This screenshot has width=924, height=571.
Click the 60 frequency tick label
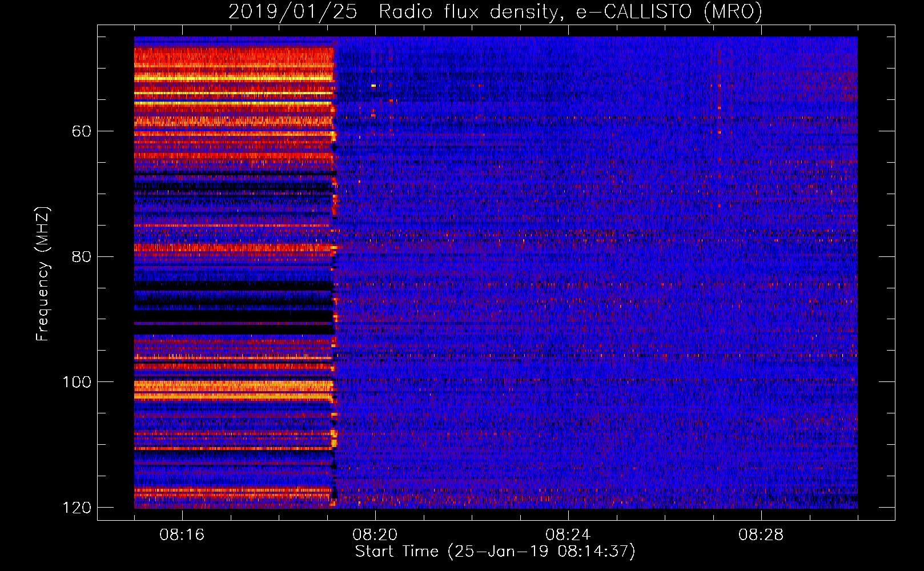click(82, 131)
